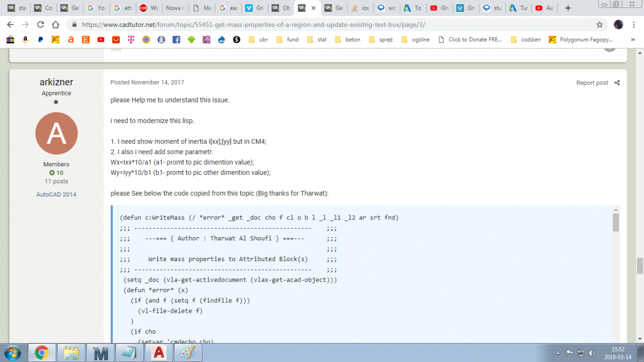Open the Paint taskbar icon
Viewport: 644px width, 362px height.
(x=188, y=352)
